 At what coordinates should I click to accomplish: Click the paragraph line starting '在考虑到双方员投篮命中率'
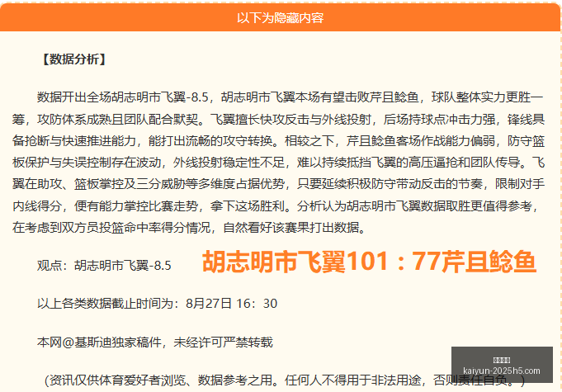pos(189,227)
